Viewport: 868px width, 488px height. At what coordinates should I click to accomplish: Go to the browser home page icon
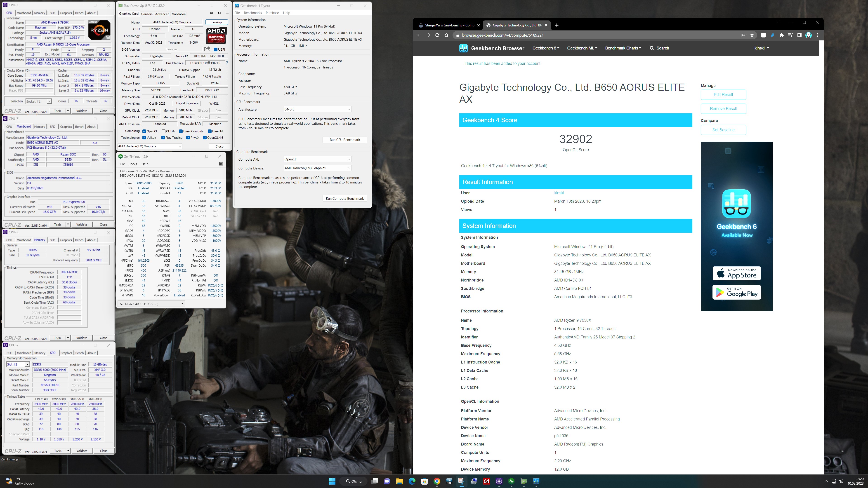tap(446, 35)
